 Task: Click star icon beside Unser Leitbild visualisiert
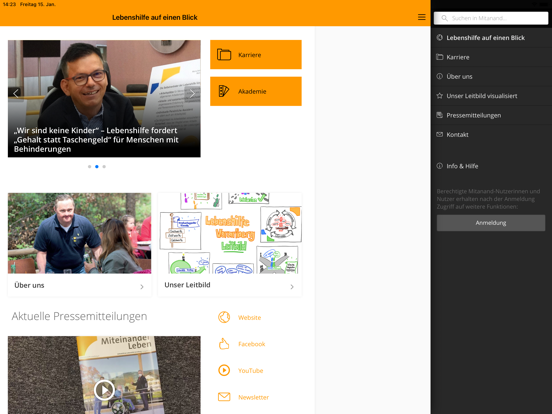[439, 95]
